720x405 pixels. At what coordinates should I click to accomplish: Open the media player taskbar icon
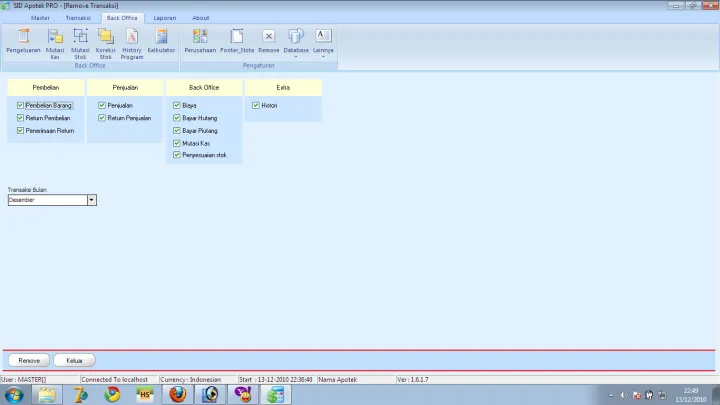210,395
